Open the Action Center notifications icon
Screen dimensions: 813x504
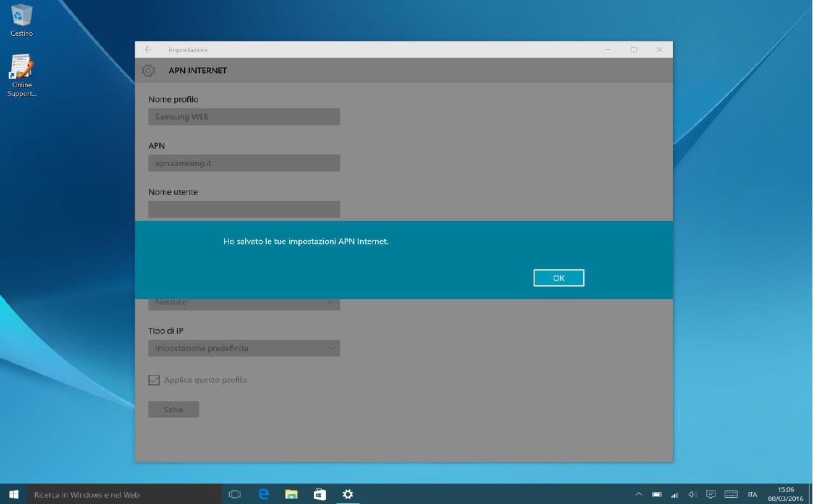click(711, 494)
